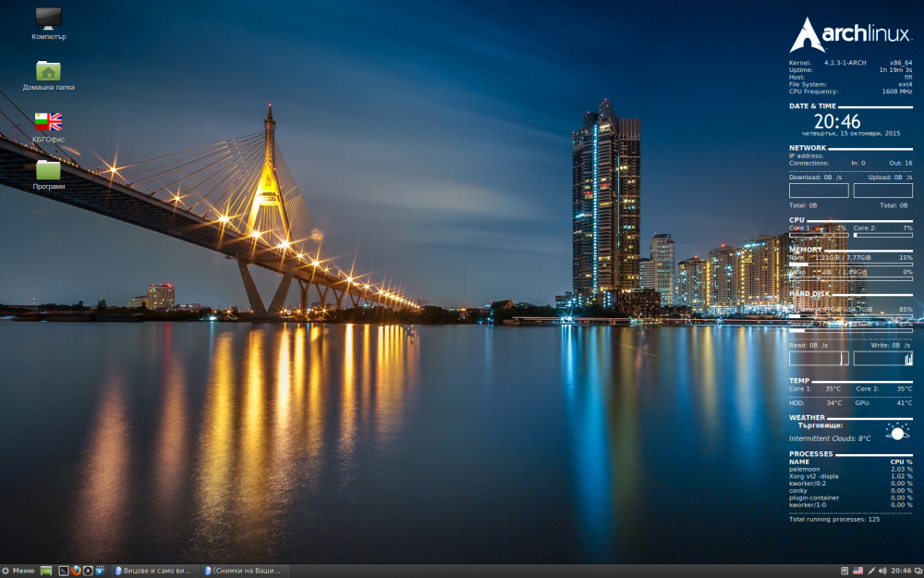
Task: Click the large 20:46 Conky clock
Action: point(837,121)
